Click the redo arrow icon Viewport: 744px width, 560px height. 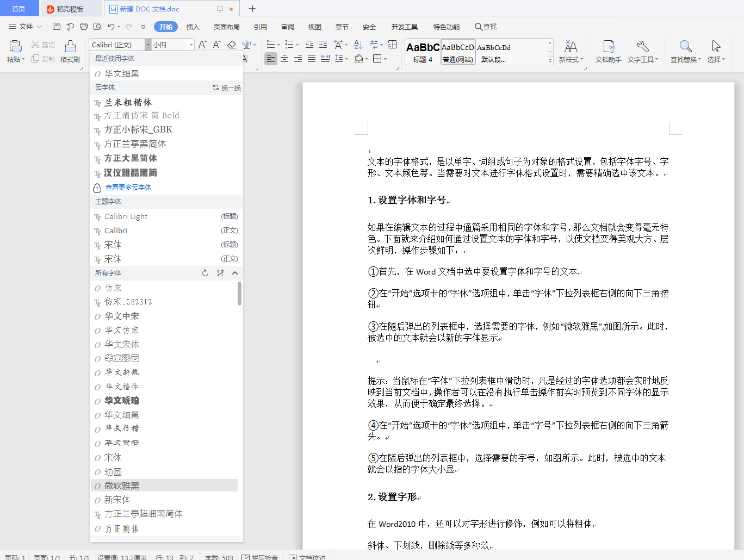tap(129, 27)
